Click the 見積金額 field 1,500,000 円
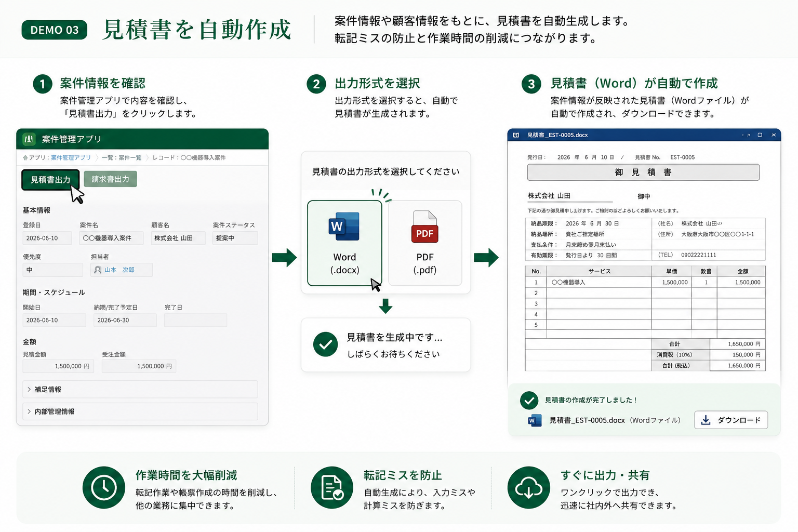The image size is (798, 532). click(58, 366)
